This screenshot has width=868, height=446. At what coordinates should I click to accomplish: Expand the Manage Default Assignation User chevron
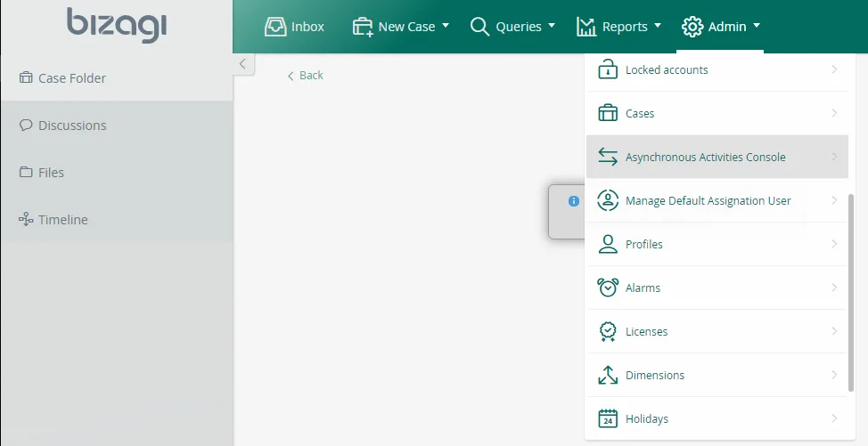(x=834, y=200)
